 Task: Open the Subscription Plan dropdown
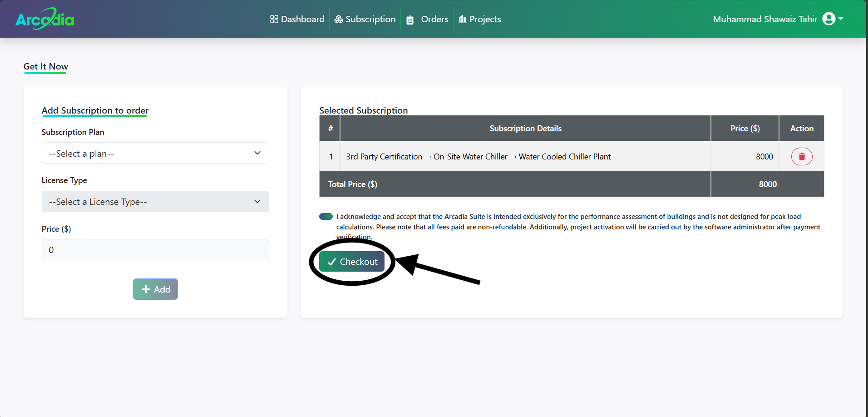click(x=155, y=153)
